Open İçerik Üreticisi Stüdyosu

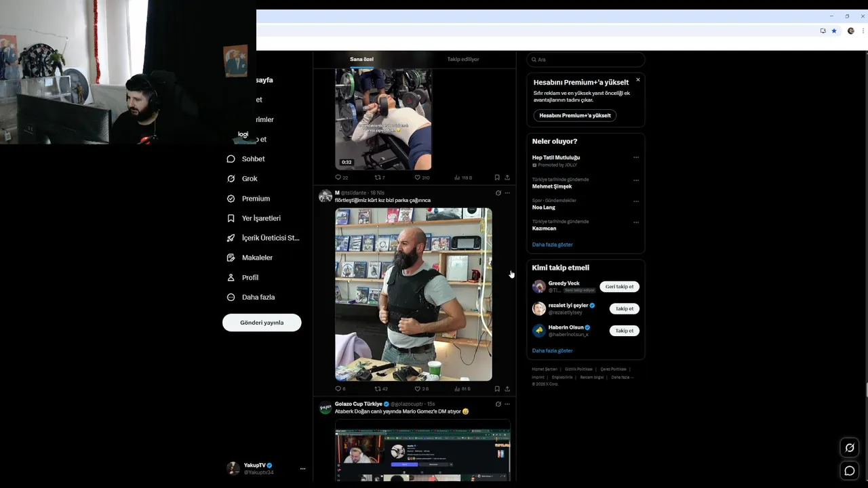coord(262,238)
